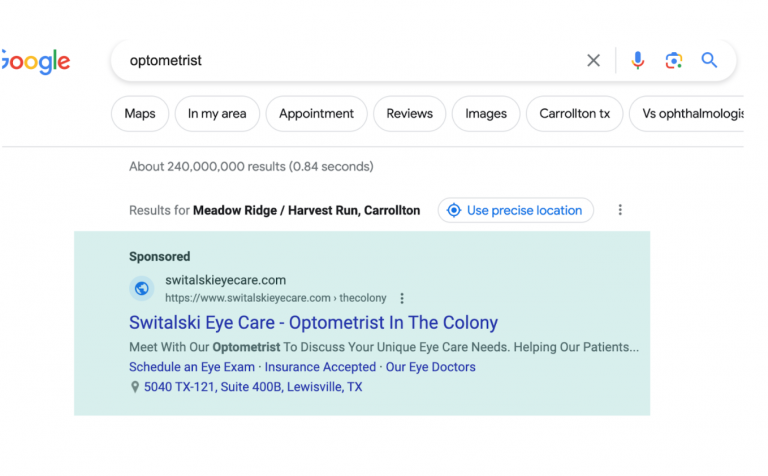Open the Google logo homepage link
The height and width of the screenshot is (476, 768).
(x=35, y=62)
